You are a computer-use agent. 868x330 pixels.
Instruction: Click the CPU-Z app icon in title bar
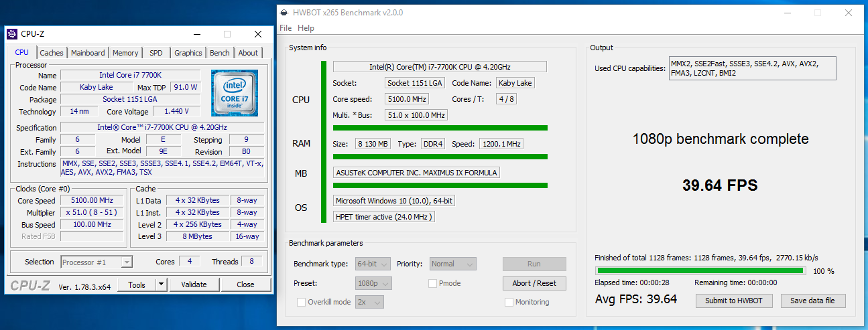tap(13, 33)
